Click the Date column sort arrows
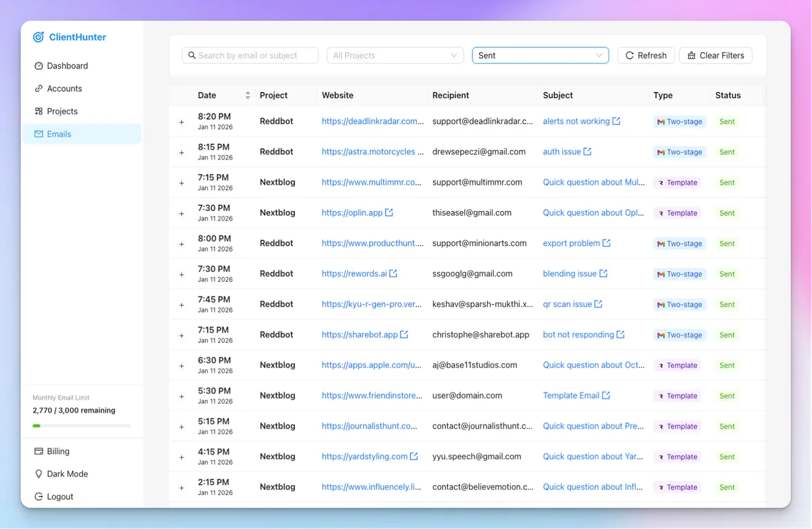812x529 pixels. [x=248, y=95]
